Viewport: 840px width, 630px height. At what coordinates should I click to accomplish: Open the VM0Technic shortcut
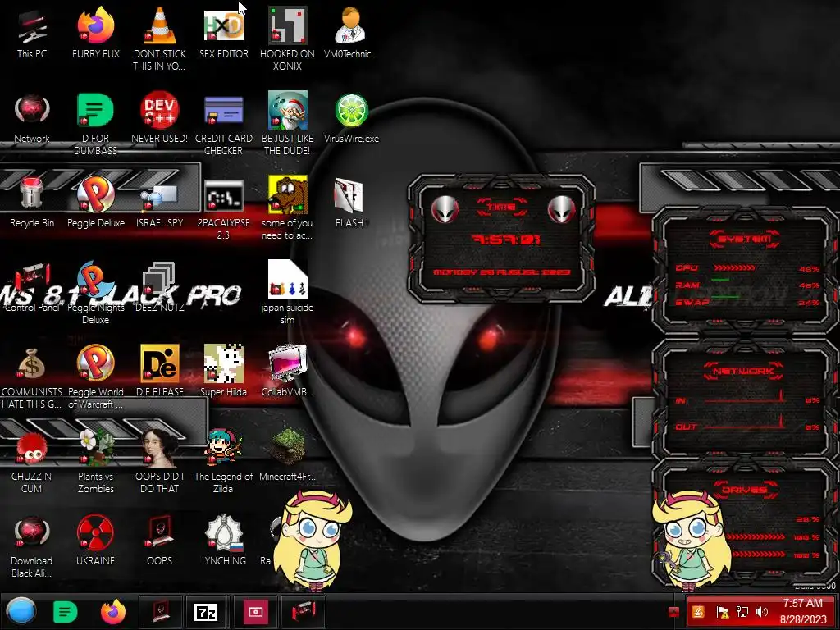click(351, 25)
